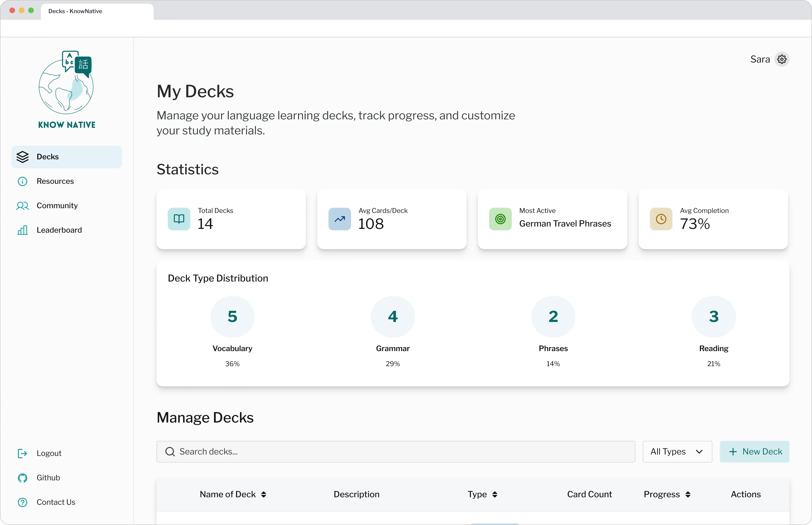Click the Grammar circle showing 4
This screenshot has height=525, width=812.
[x=393, y=317]
